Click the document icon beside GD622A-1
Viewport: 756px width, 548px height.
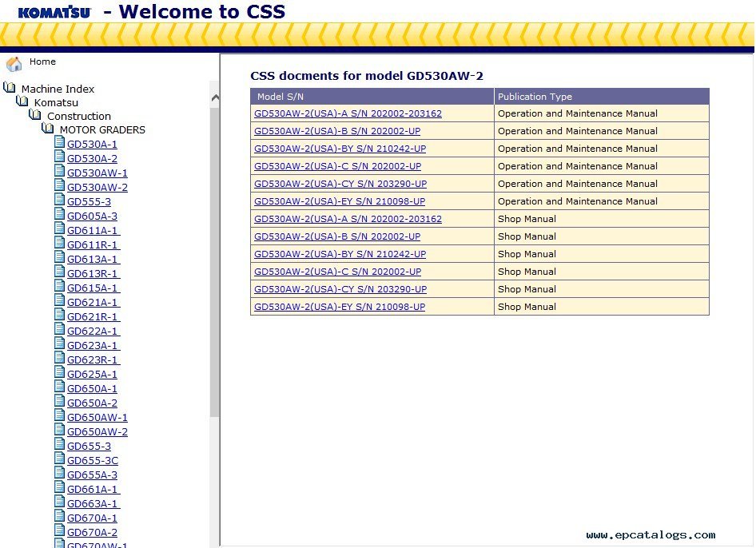(x=59, y=330)
